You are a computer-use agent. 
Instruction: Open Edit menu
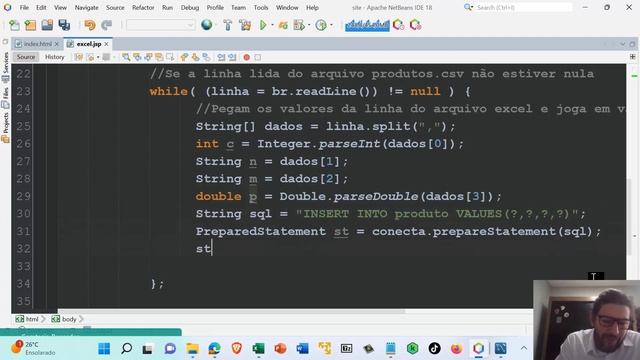[41, 7]
